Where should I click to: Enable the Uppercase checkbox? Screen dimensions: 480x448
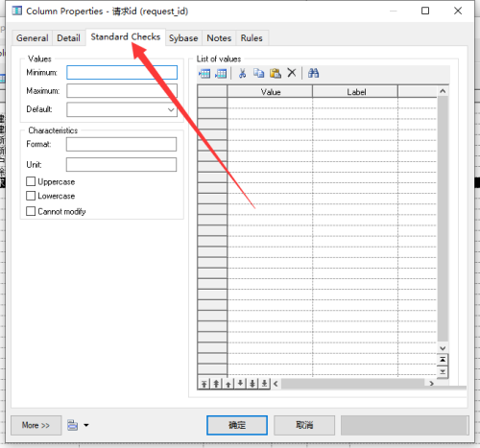click(x=31, y=181)
